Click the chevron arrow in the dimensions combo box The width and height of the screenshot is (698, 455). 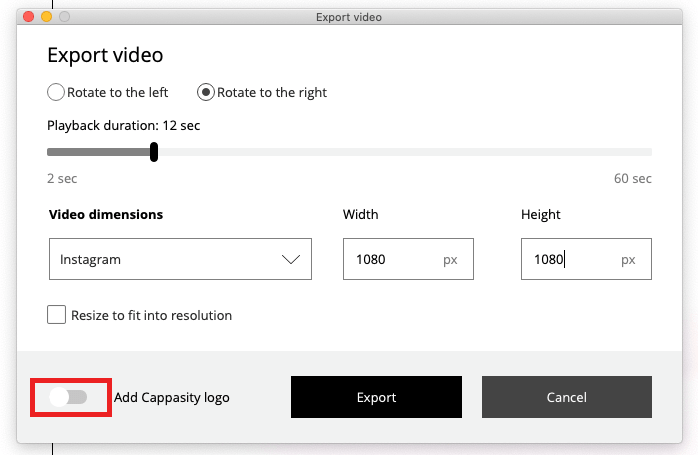(291, 259)
